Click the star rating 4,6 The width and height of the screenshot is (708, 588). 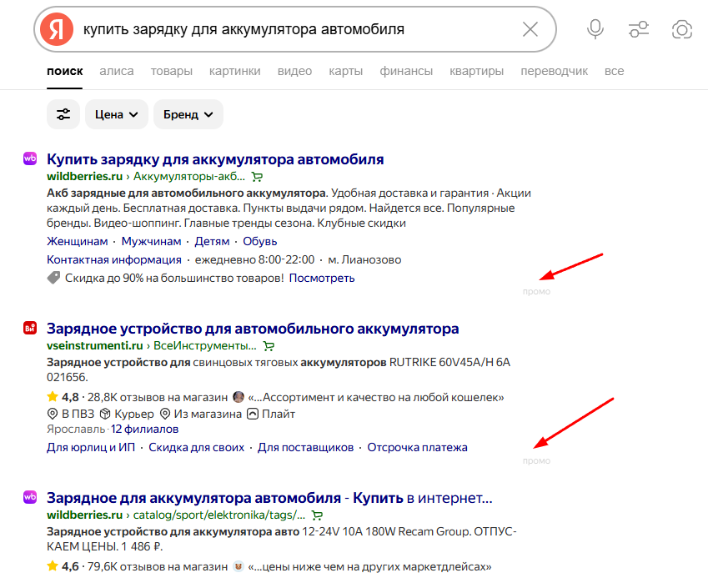click(63, 566)
